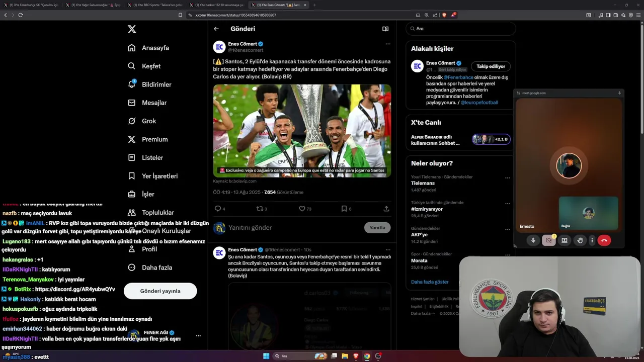Toggle microphone in Google Meet window
This screenshot has width=644, height=362.
(x=533, y=240)
